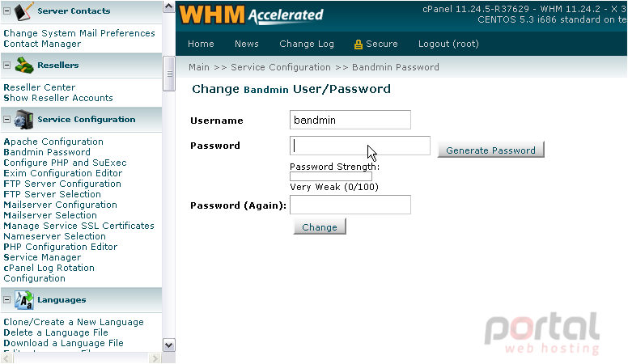The height and width of the screenshot is (364, 628).
Task: Click the Service Configuration server icon
Action: [x=24, y=120]
